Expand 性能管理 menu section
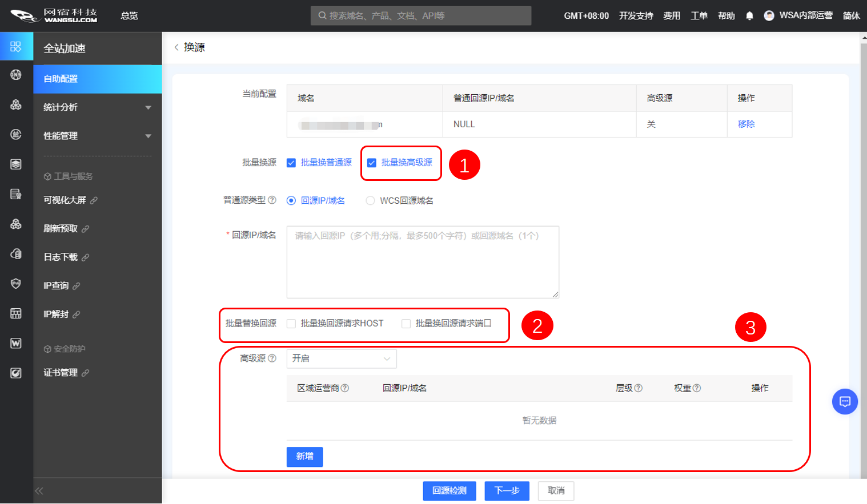 click(x=98, y=136)
